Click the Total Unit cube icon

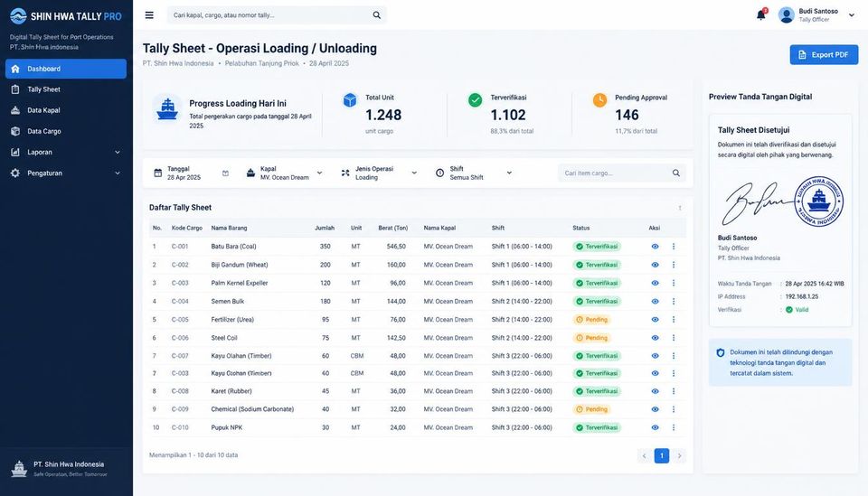tap(350, 100)
